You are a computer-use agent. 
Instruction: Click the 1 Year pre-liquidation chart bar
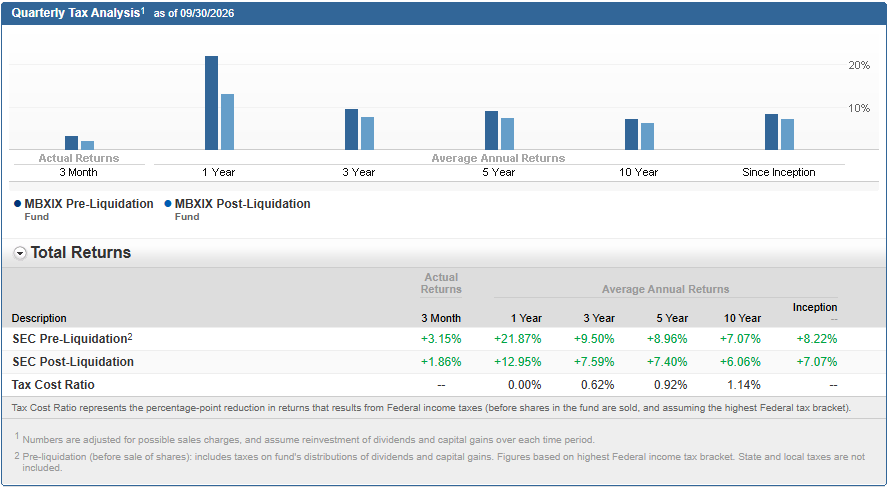211,103
